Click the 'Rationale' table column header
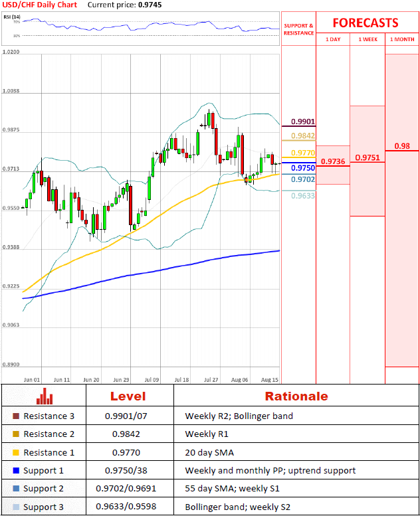Screen dimensions: 420x516 click(x=296, y=396)
